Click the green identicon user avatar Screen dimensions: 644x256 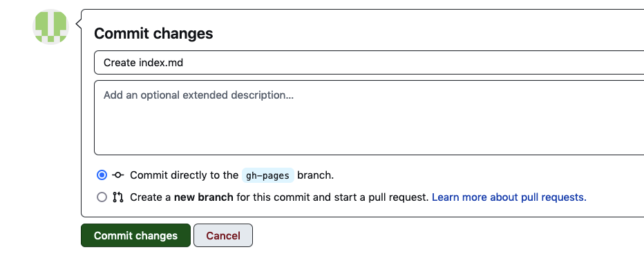tap(50, 27)
